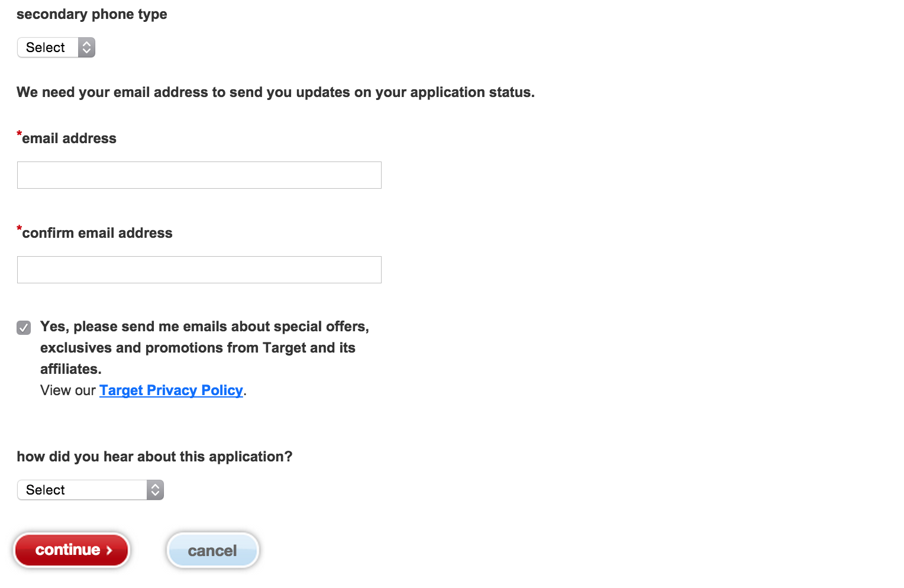
Task: Open the how did you hear dropdown
Action: pos(90,490)
